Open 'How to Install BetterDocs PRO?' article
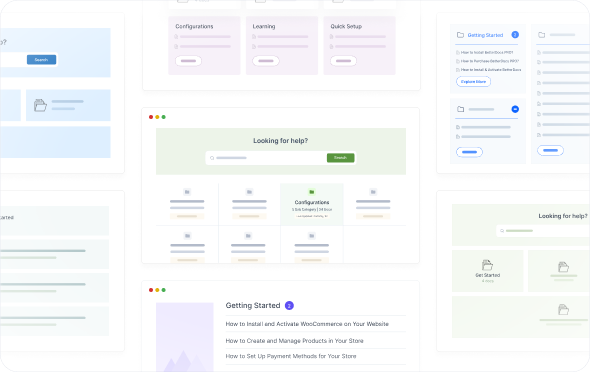This screenshot has height=372, width=590. click(x=487, y=53)
